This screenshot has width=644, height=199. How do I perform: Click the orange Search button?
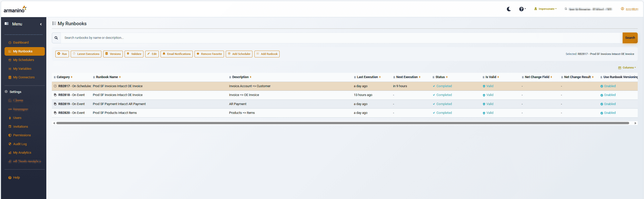630,38
